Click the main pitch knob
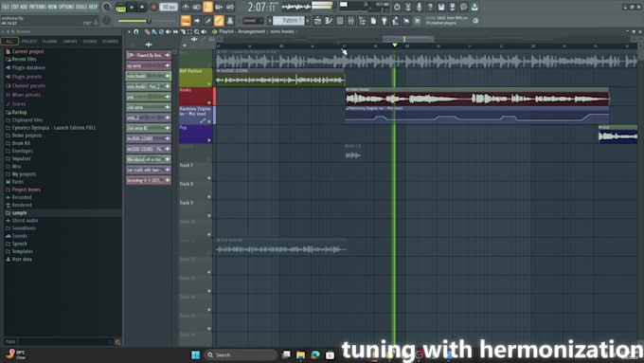The height and width of the screenshot is (363, 644). [106, 21]
